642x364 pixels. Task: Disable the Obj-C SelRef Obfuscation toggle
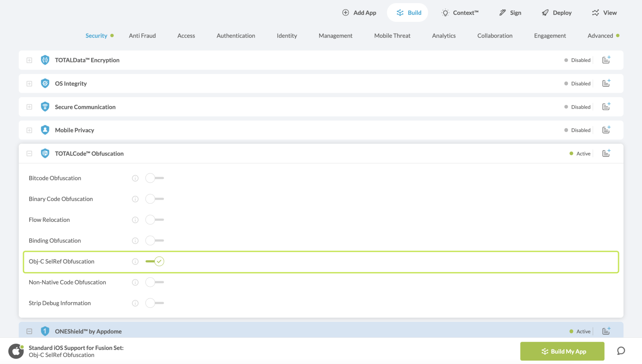coord(155,261)
